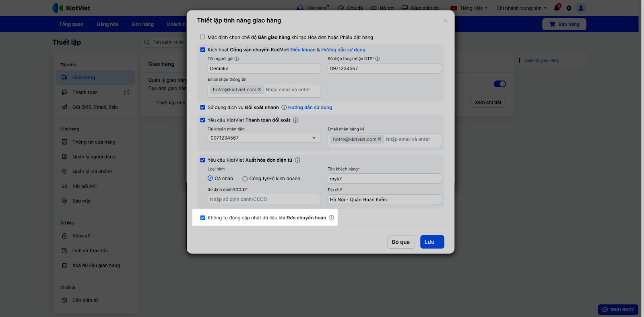Viewport: 644px width, 317px height.
Task: Click the Bán hàng button
Action: click(x=564, y=24)
